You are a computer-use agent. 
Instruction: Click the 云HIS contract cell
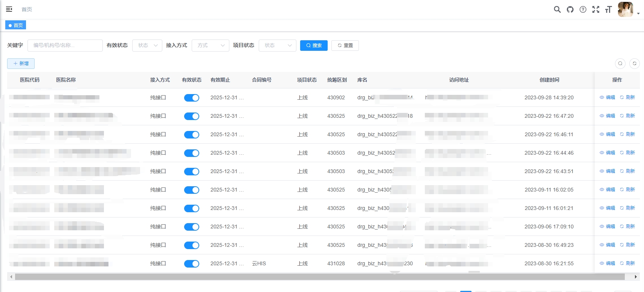pyautogui.click(x=259, y=264)
